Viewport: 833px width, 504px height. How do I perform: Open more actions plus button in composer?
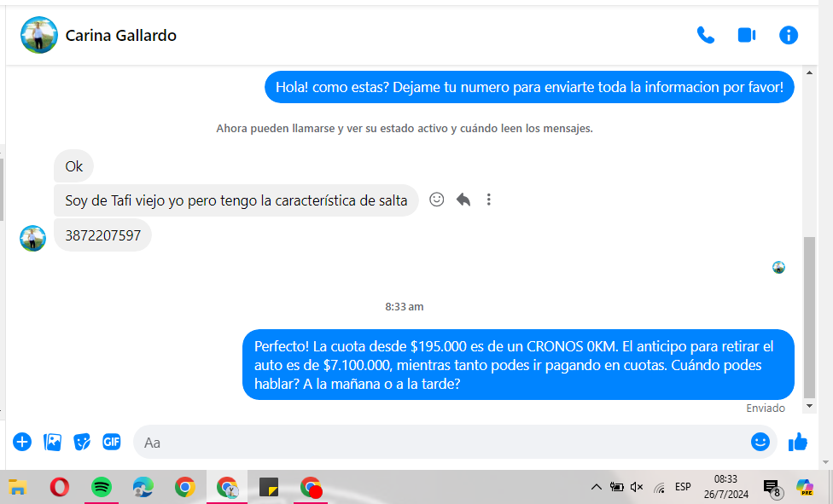22,442
